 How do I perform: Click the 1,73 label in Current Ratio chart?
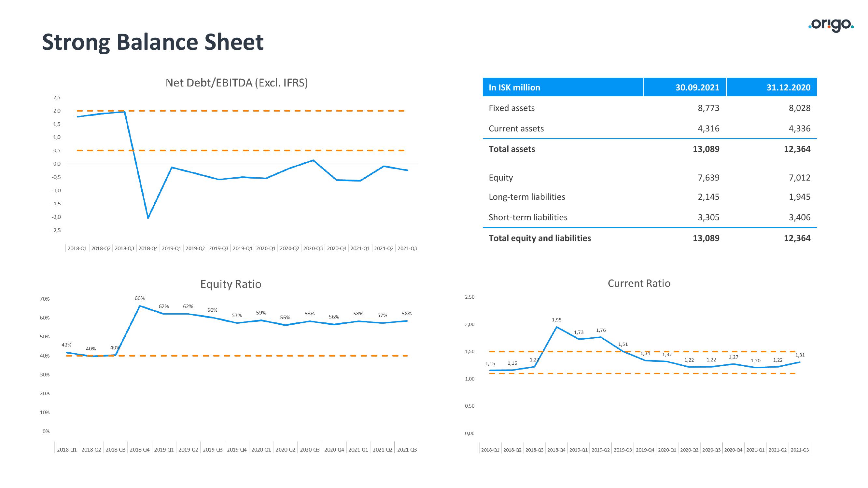point(579,332)
